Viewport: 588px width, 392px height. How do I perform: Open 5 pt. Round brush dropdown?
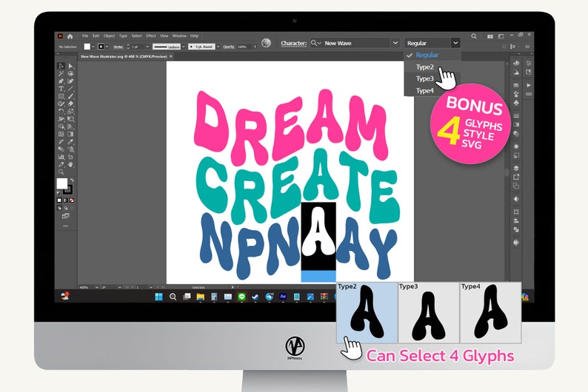click(218, 47)
